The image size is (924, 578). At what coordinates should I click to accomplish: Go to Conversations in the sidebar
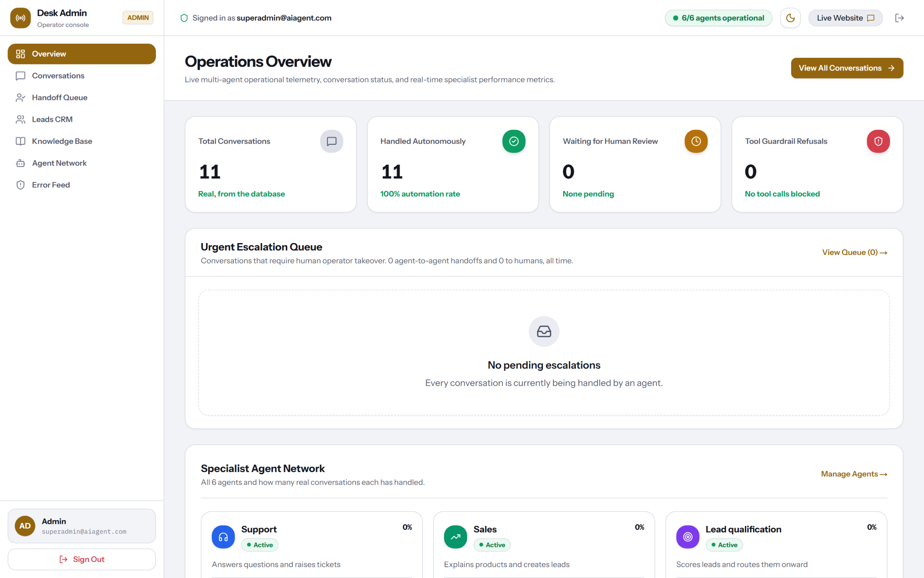tap(82, 76)
